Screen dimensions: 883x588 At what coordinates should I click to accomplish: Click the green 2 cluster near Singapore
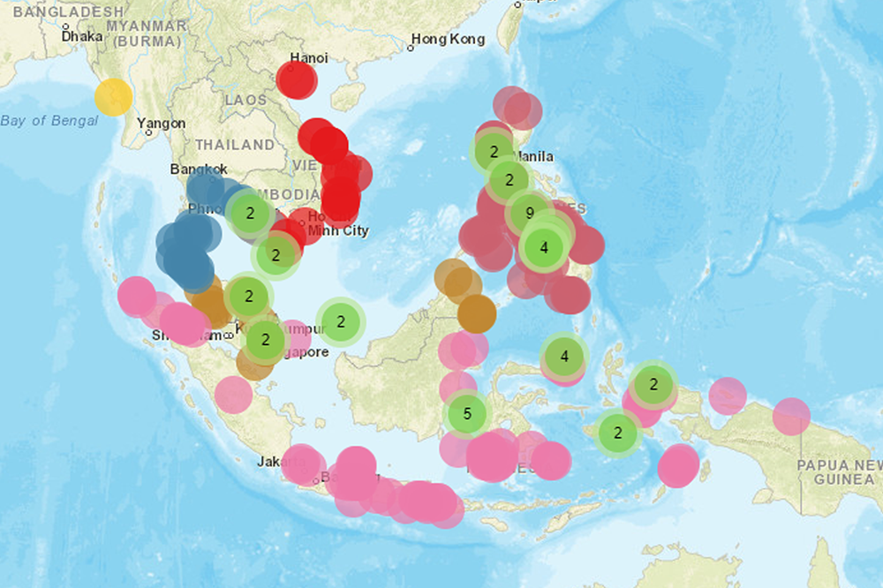pyautogui.click(x=265, y=339)
